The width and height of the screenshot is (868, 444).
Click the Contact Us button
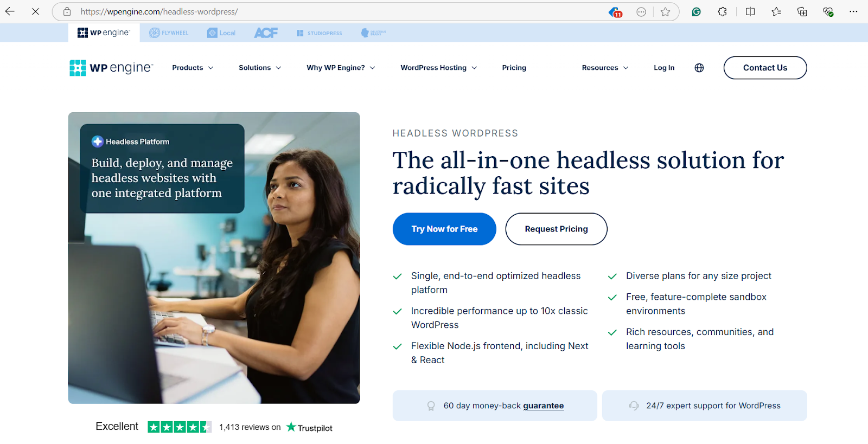click(765, 68)
